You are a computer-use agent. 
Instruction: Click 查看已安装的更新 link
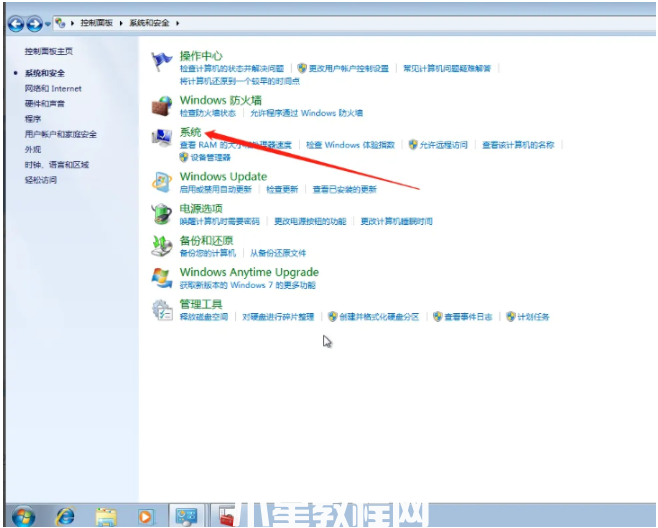(x=345, y=189)
